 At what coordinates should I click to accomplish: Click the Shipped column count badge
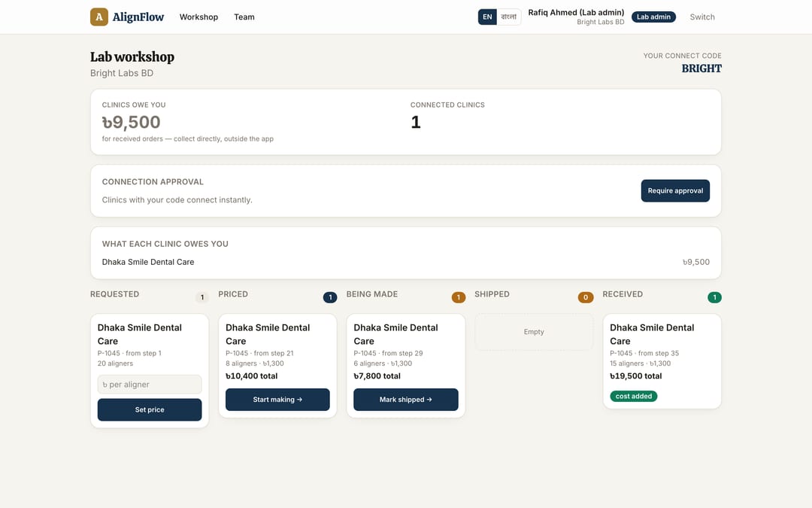(x=586, y=297)
